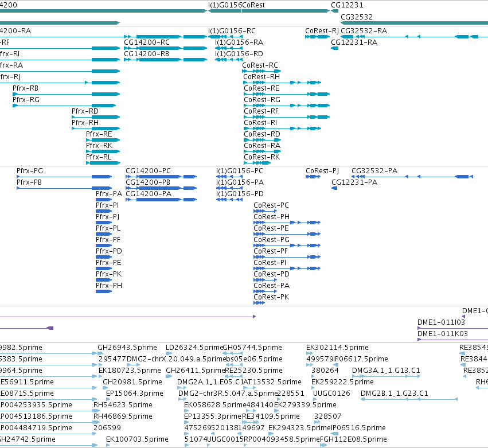Click the CoRest-PI protein label

click(x=270, y=263)
